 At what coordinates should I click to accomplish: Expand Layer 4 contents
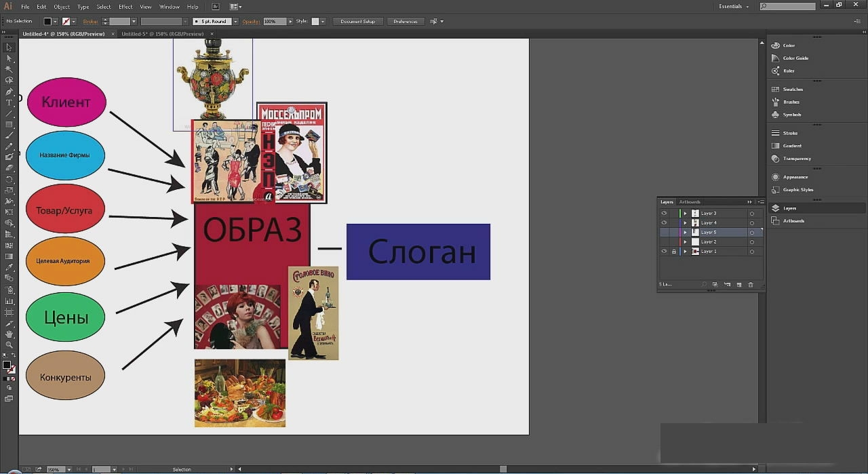(685, 222)
